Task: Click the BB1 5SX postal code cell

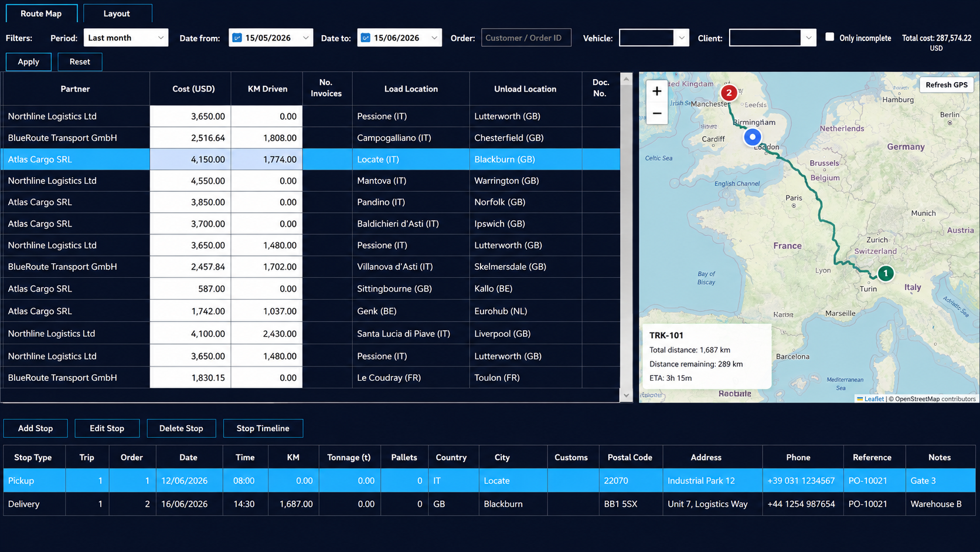Action: click(631, 504)
